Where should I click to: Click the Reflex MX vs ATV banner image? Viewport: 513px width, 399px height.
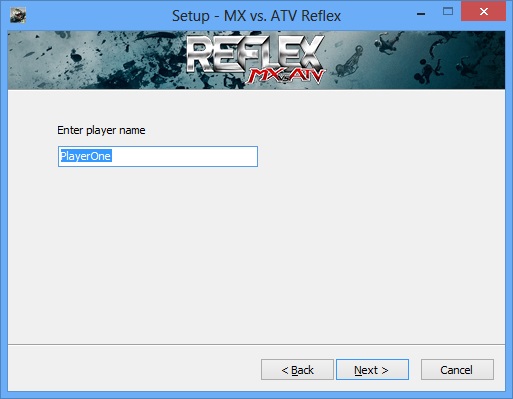[x=256, y=60]
